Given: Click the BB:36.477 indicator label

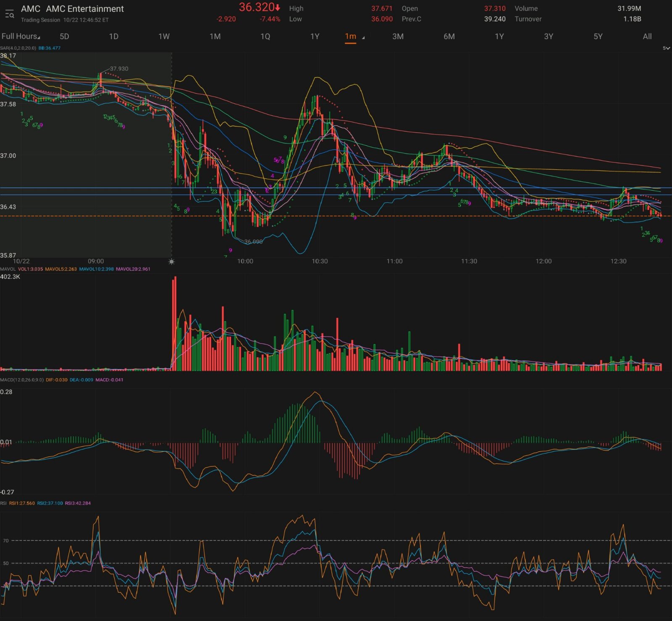Looking at the screenshot, I should tap(50, 48).
